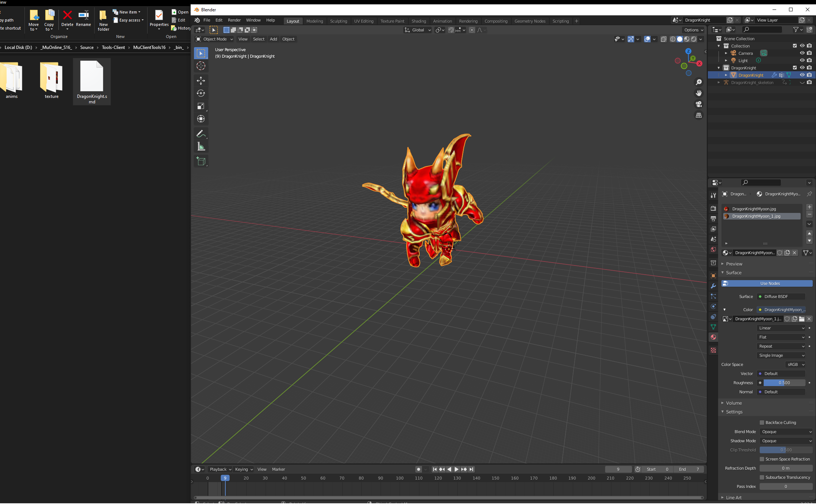This screenshot has height=504, width=816.
Task: Open the Material properties tab
Action: [x=713, y=337]
